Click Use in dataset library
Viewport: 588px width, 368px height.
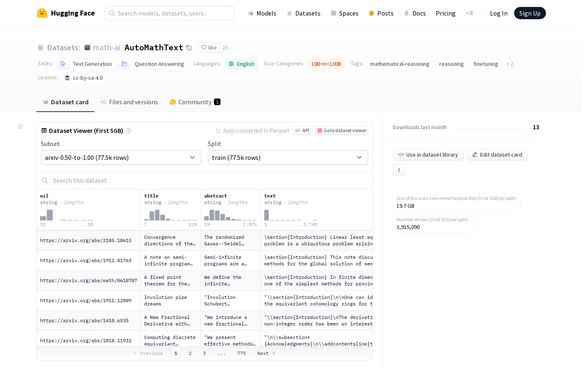[428, 155]
